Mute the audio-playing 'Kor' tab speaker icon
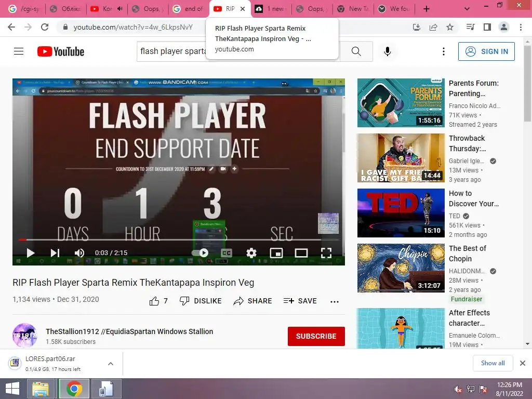The height and width of the screenshot is (399, 532). (120, 9)
